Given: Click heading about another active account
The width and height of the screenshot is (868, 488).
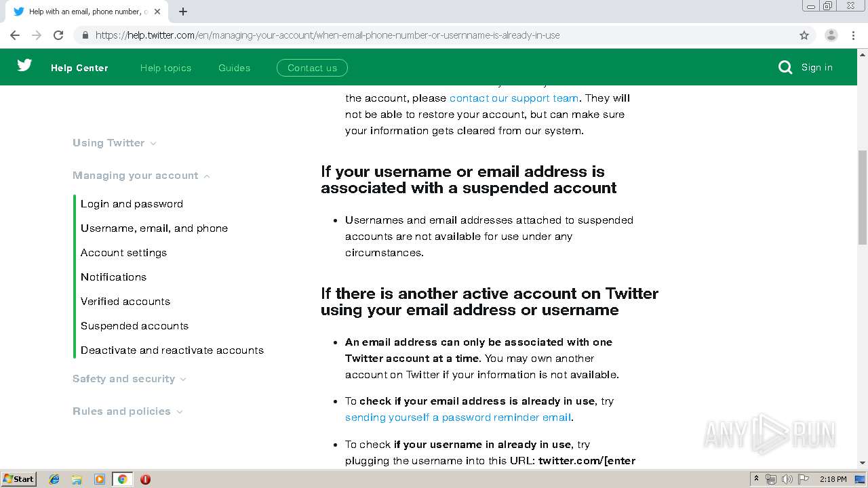Looking at the screenshot, I should pos(490,302).
